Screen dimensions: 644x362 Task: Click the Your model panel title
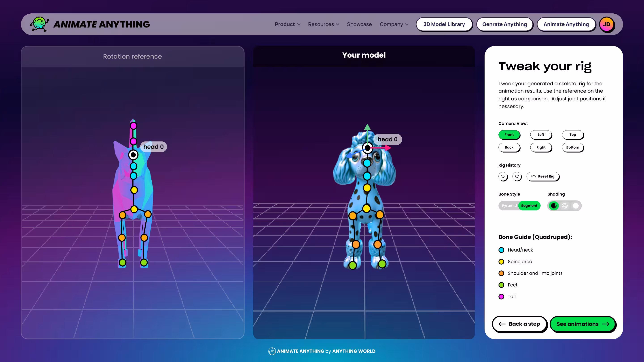click(364, 55)
